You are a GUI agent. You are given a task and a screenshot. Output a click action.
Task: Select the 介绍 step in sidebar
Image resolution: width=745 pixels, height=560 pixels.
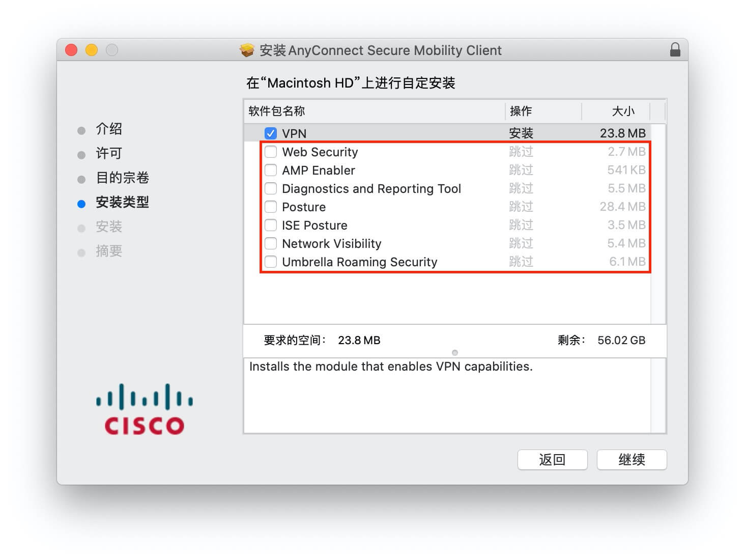[x=109, y=129]
